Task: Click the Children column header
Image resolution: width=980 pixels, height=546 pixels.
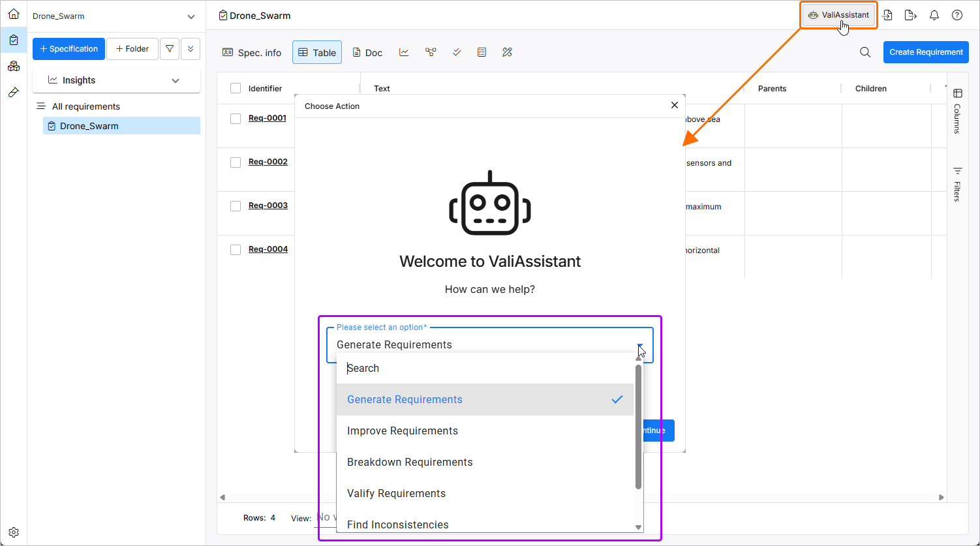Action: (x=871, y=88)
